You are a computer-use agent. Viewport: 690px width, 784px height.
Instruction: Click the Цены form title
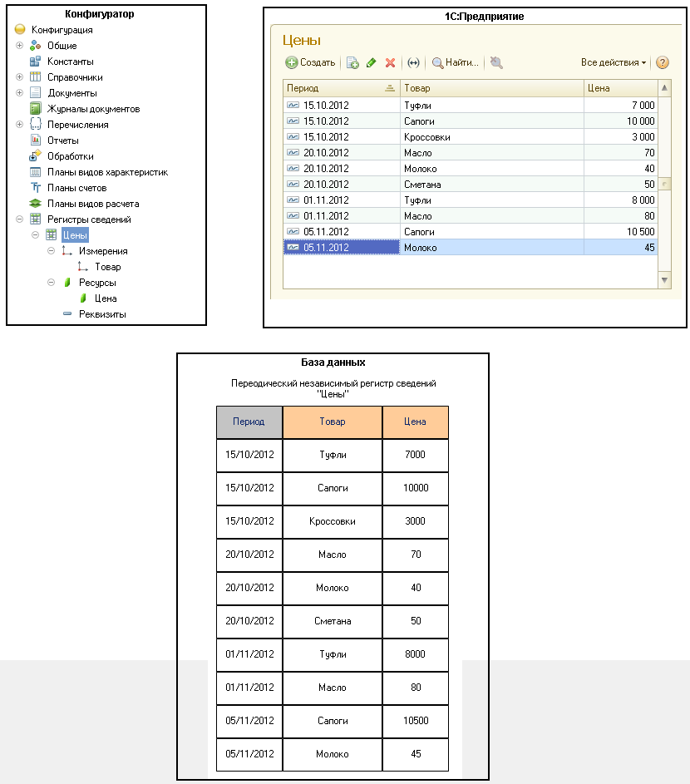(302, 40)
